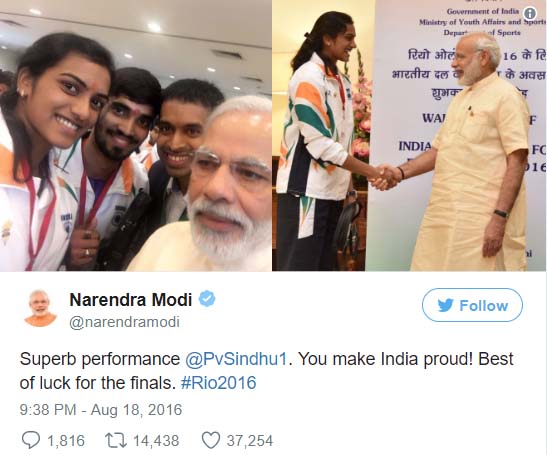Click the tweet text body

point(267,371)
